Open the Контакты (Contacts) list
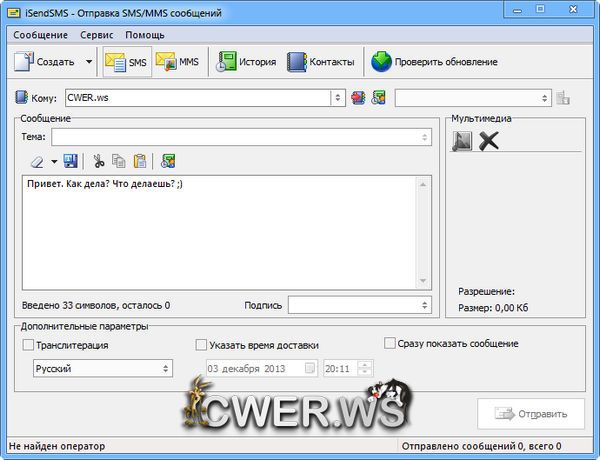 click(321, 62)
